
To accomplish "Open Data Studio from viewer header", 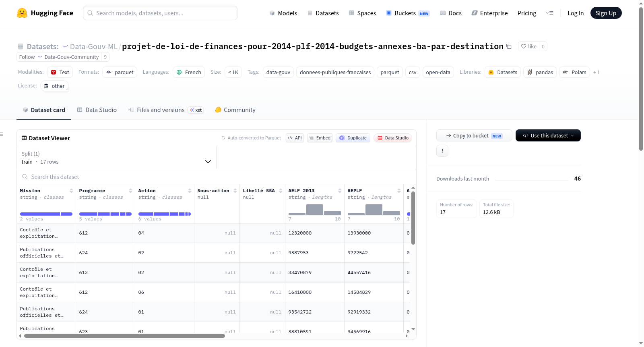I will click(x=392, y=138).
